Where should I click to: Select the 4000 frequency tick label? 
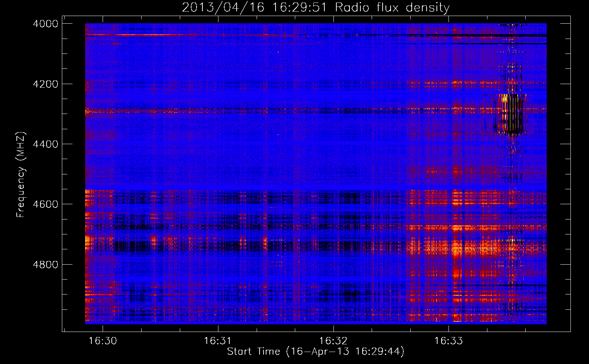46,24
